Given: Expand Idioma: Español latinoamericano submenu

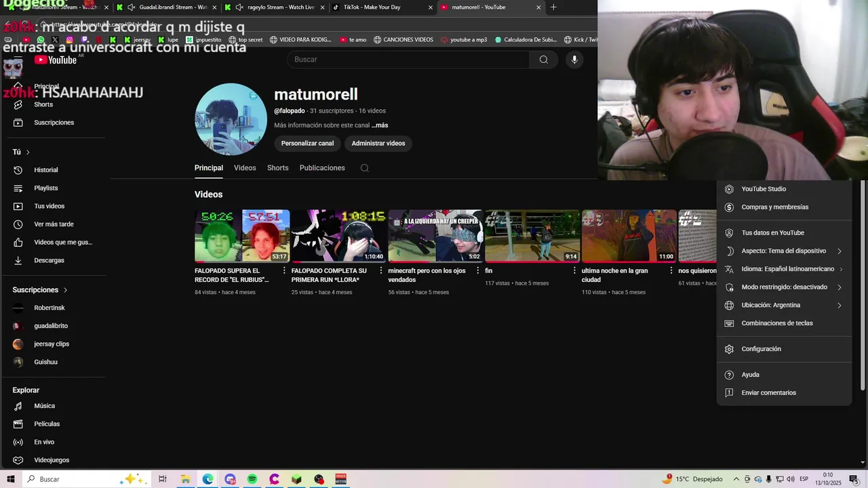Looking at the screenshot, I should pos(784,269).
